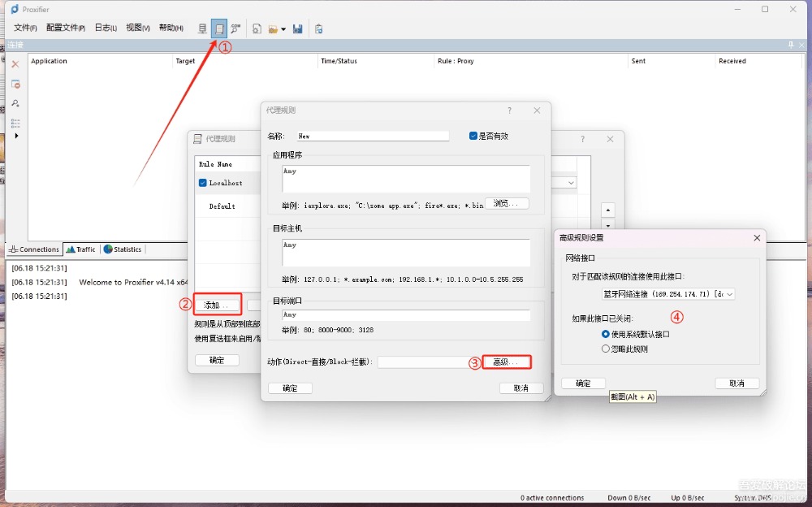
Task: Open Proxy Servers toolbar icon
Action: (203, 28)
